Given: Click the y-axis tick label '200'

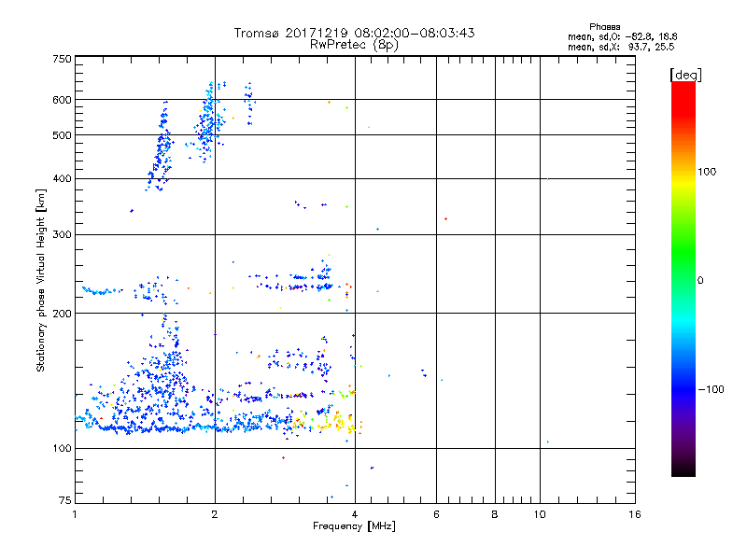Looking at the screenshot, I should pyautogui.click(x=62, y=314).
